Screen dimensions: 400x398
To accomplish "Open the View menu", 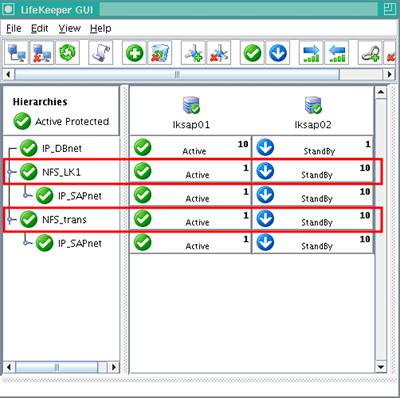I will [69, 29].
